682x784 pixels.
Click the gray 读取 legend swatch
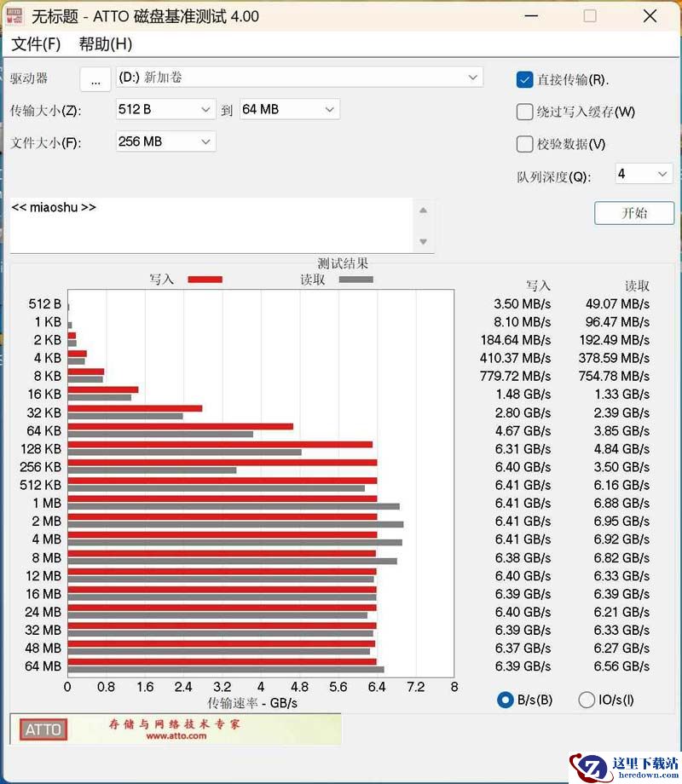coord(355,280)
